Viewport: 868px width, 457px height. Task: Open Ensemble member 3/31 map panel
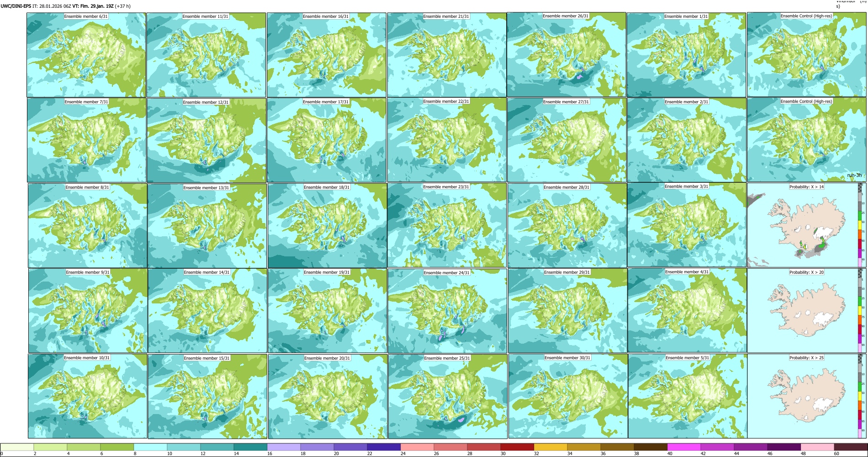click(x=687, y=225)
